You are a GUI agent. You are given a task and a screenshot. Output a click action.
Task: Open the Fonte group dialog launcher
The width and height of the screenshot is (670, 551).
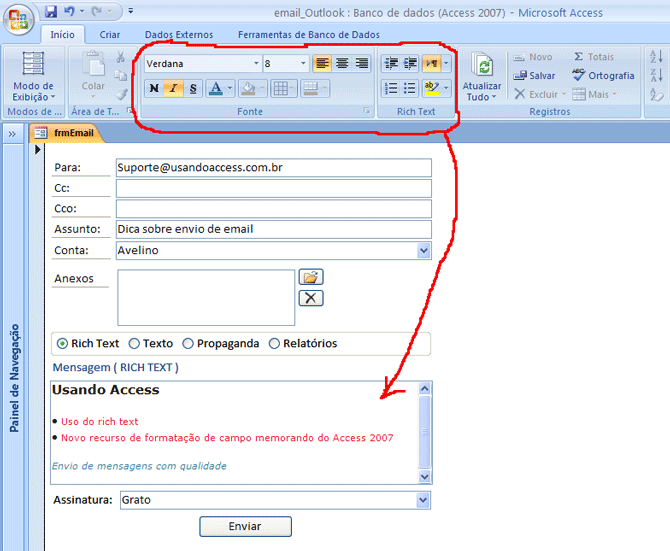pyautogui.click(x=367, y=111)
